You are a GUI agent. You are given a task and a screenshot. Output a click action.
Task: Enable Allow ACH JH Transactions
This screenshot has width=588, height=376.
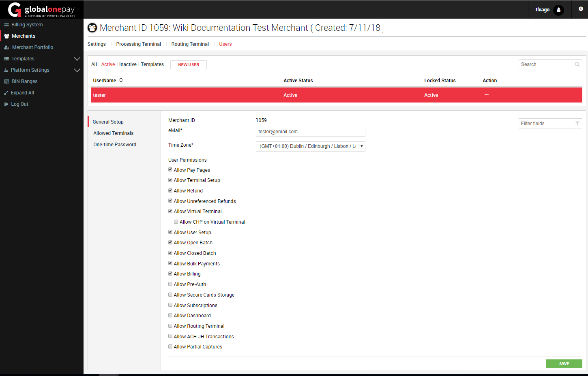click(170, 336)
